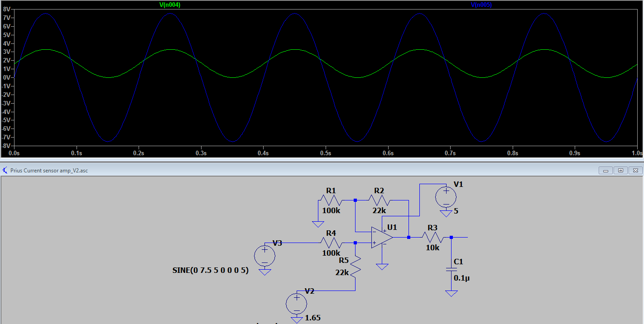This screenshot has width=644, height=324.
Task: Click the 0.1µ value of C1
Action: tap(462, 278)
